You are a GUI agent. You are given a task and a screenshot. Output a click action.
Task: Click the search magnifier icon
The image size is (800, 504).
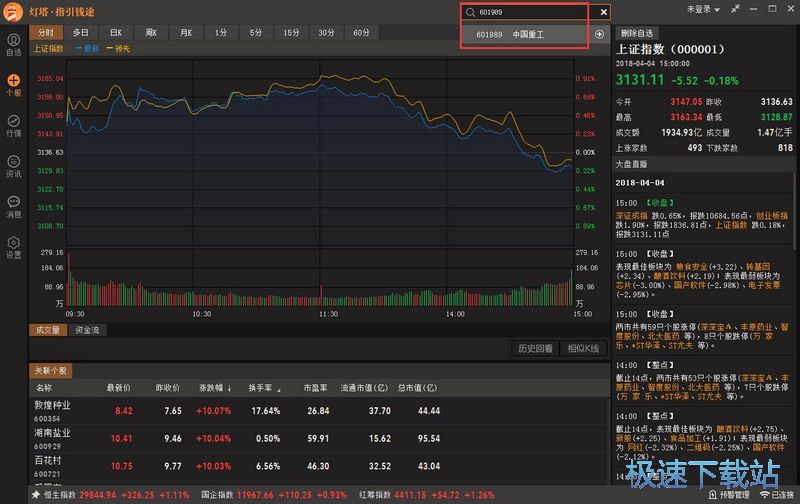pyautogui.click(x=470, y=12)
